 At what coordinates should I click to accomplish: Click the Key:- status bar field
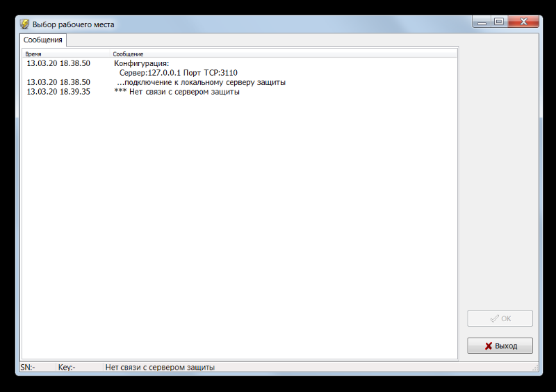80,367
